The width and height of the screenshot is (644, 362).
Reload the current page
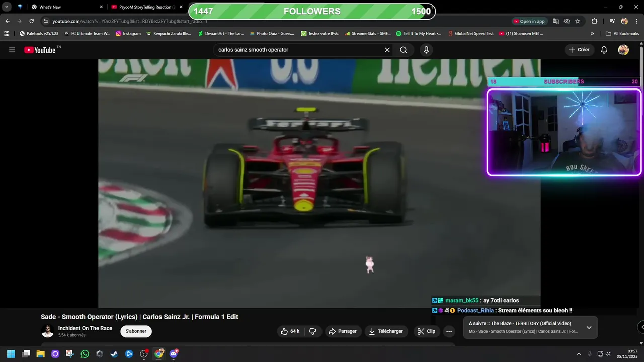31,21
